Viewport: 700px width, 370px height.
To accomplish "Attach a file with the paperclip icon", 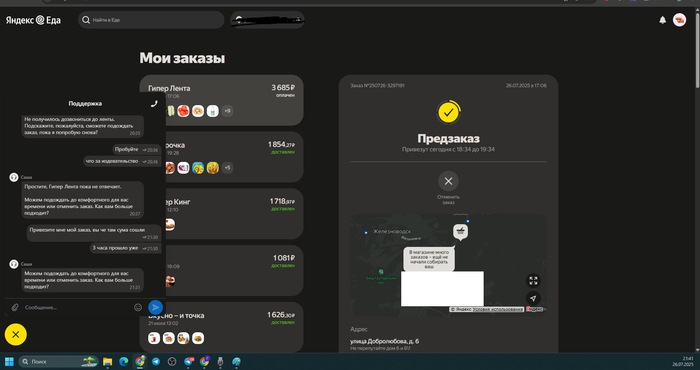I will click(x=15, y=308).
